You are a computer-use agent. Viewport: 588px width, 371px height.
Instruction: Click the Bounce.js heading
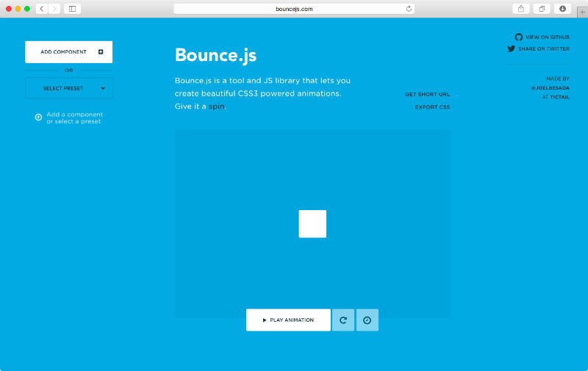tap(215, 55)
